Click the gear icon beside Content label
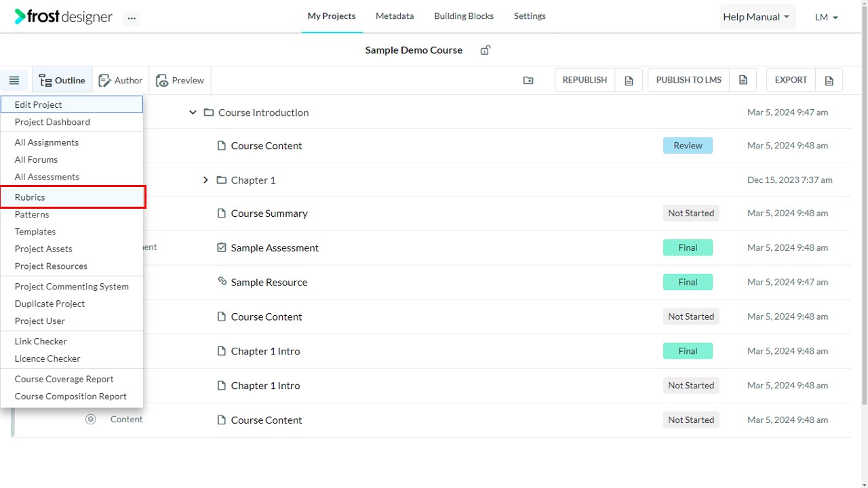 (x=90, y=420)
